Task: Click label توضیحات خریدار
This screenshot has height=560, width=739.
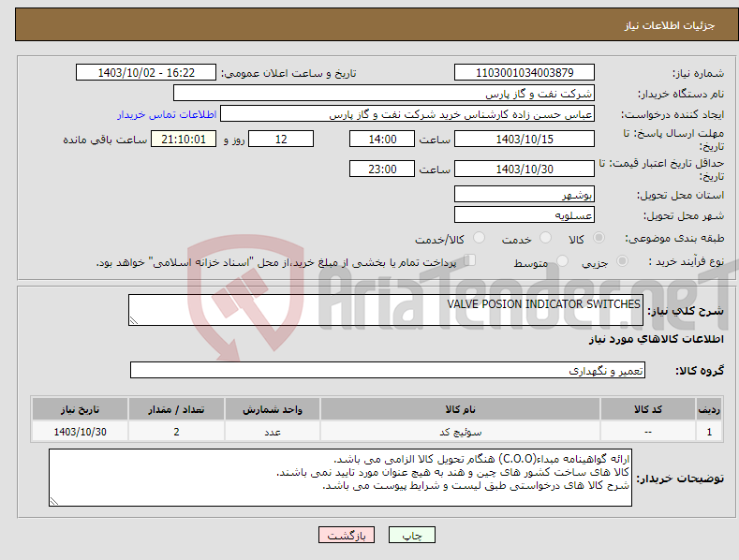Action: click(681, 479)
